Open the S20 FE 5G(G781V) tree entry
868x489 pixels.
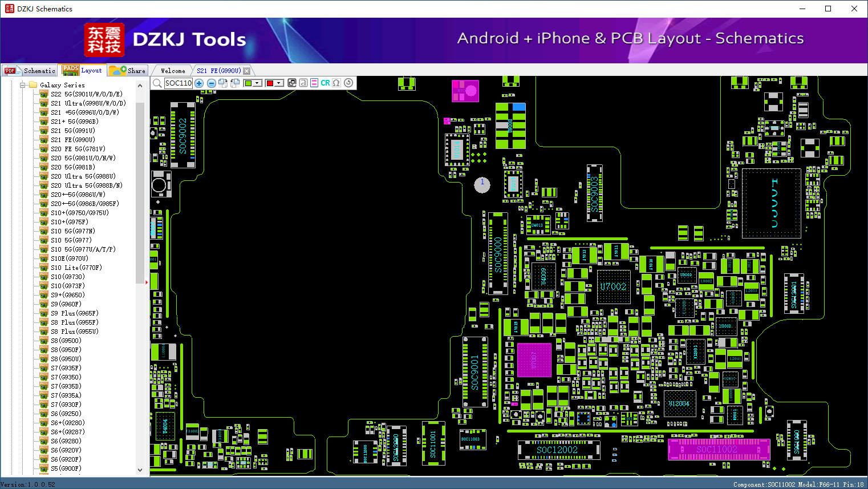point(78,149)
